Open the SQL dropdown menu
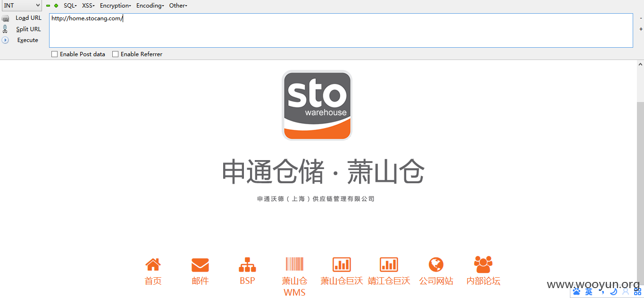Viewport: 644px width, 298px height. [x=70, y=6]
